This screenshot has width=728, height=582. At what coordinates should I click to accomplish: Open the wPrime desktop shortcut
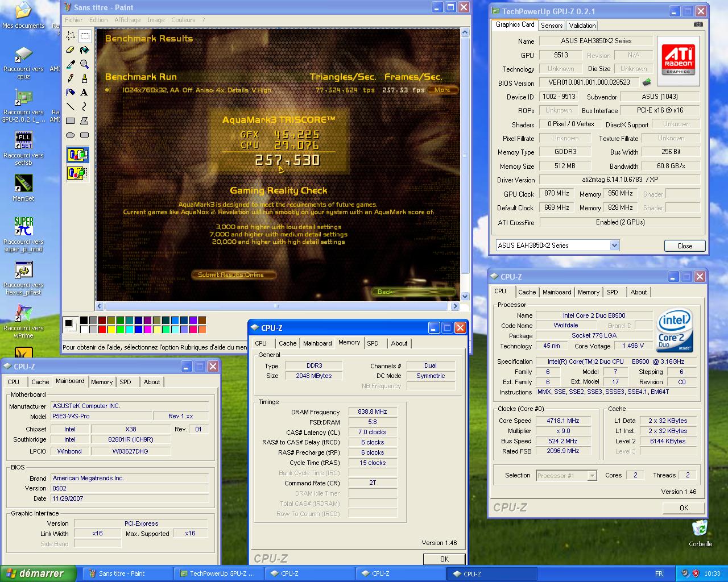pyautogui.click(x=23, y=322)
